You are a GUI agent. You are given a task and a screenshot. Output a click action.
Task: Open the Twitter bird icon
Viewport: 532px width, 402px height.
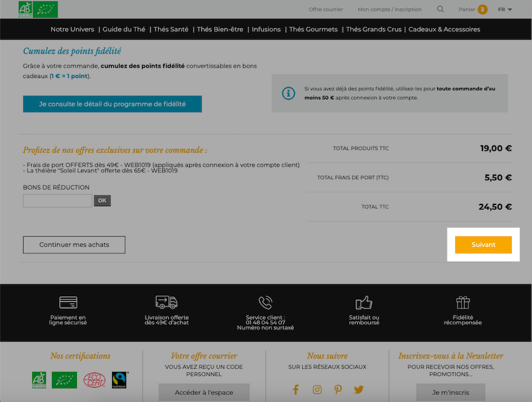(358, 389)
